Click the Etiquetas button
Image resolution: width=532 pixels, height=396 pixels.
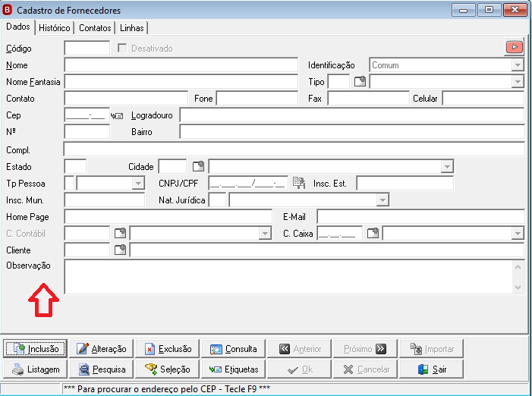point(234,369)
